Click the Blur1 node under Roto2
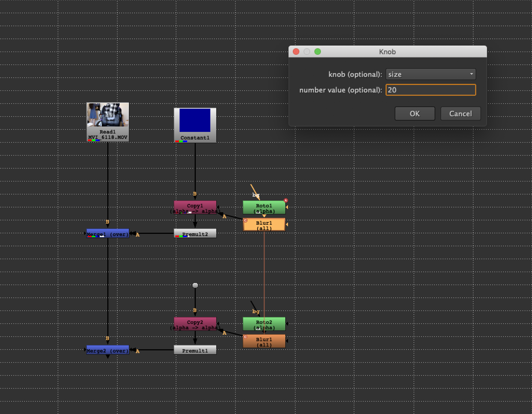 (264, 341)
